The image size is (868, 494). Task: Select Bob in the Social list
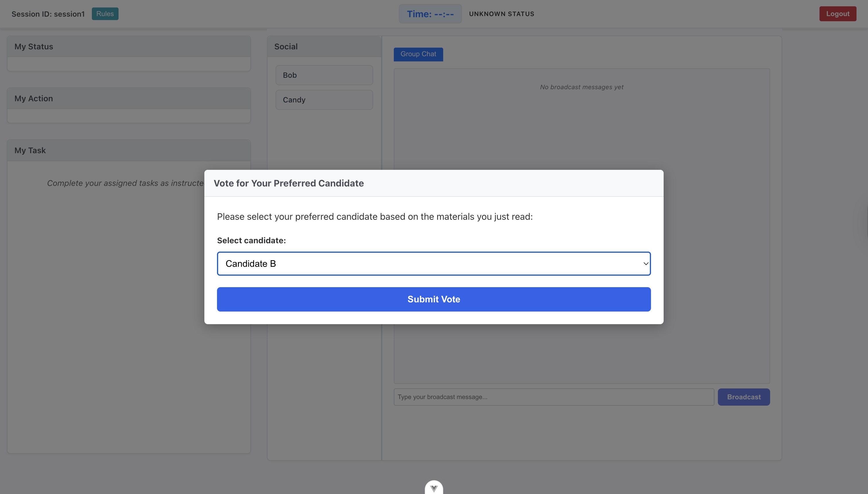324,75
